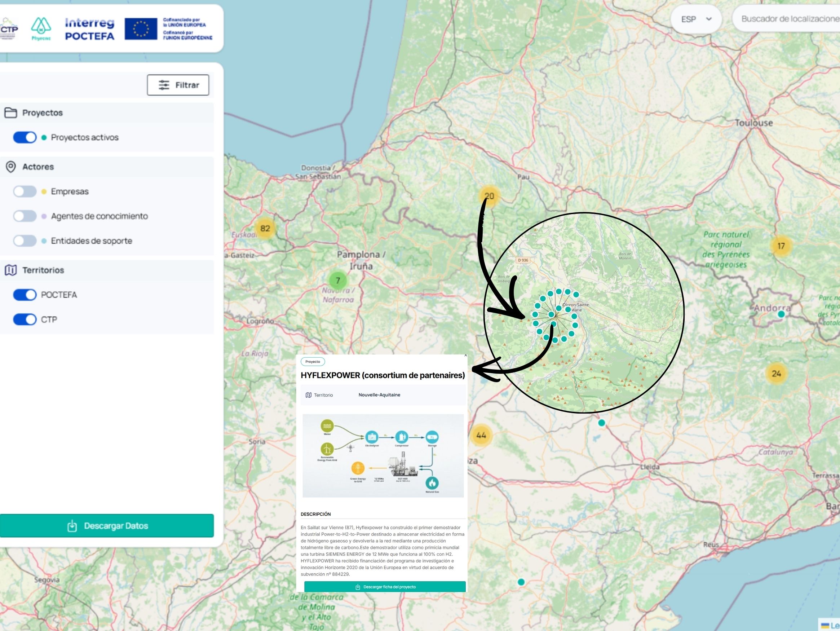Click the cluster marker 24
The height and width of the screenshot is (631, 840).
point(776,374)
